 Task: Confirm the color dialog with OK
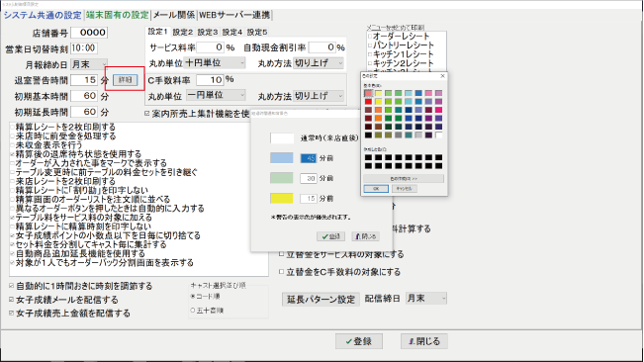pyautogui.click(x=376, y=188)
